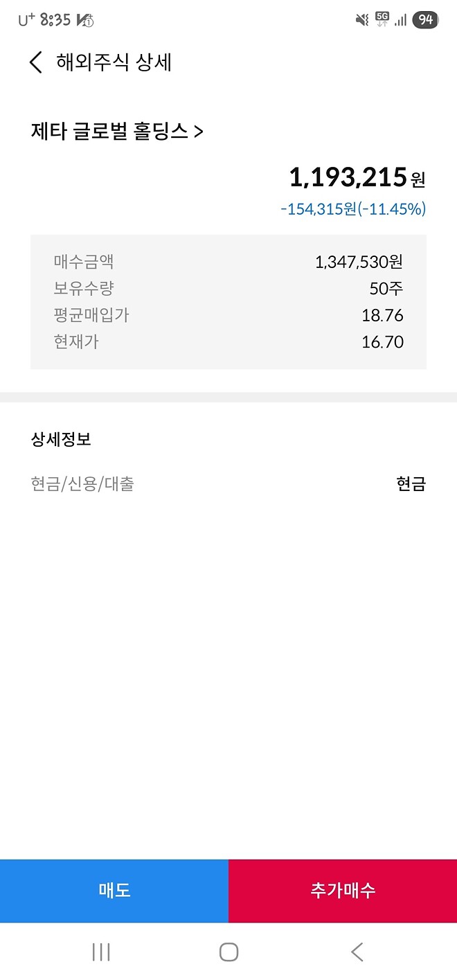Image resolution: width=457 pixels, height=980 pixels.
Task: Tap the 매도 sell button
Action: 114,891
